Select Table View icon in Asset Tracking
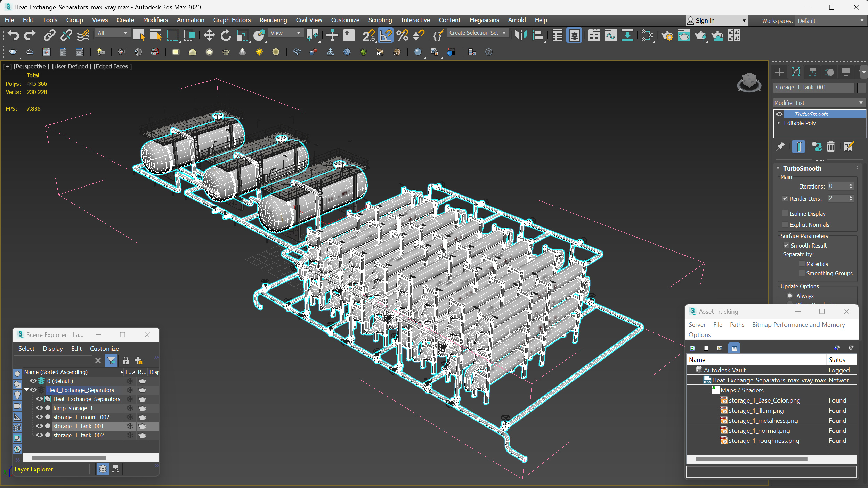This screenshot has height=488, width=868. tap(734, 348)
